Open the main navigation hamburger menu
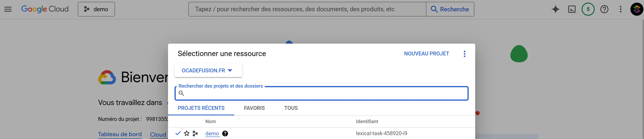 coord(8,9)
